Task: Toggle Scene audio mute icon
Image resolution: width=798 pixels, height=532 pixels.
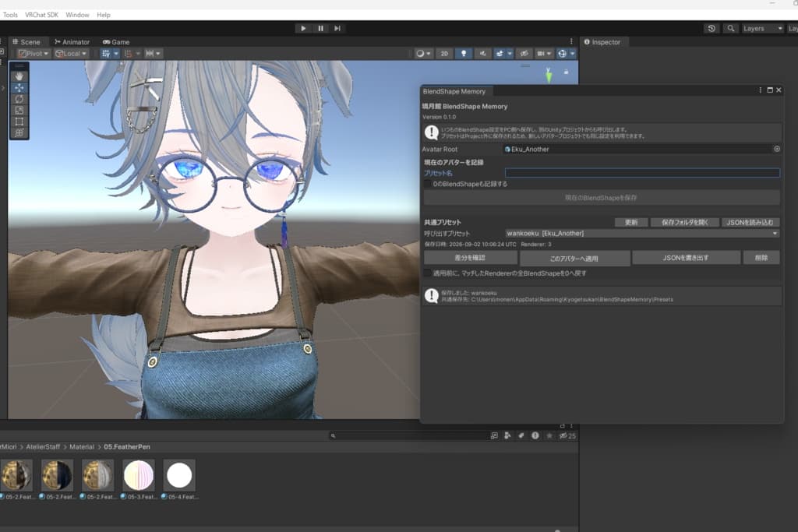Action: (483, 54)
